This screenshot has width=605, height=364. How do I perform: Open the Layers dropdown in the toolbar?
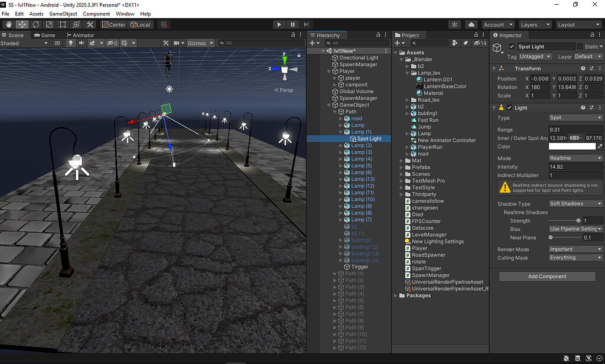coord(535,24)
